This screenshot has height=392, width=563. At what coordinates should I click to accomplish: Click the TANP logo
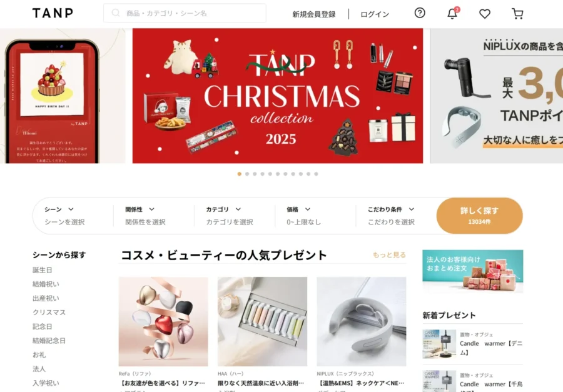click(53, 13)
